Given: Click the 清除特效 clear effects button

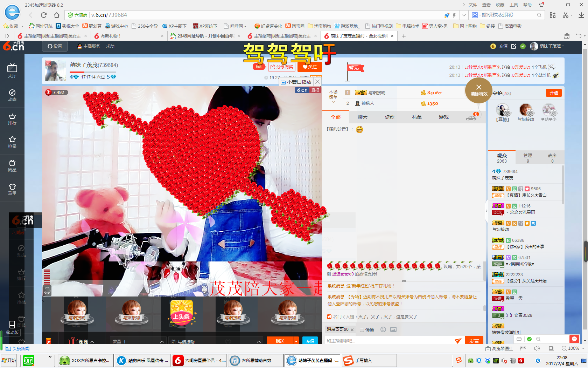Looking at the screenshot, I should (x=479, y=90).
